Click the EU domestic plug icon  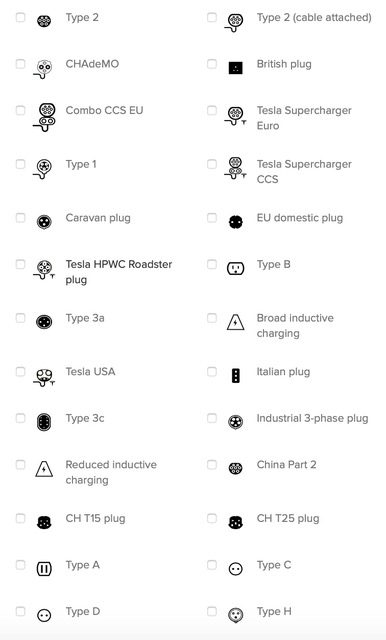236,222
